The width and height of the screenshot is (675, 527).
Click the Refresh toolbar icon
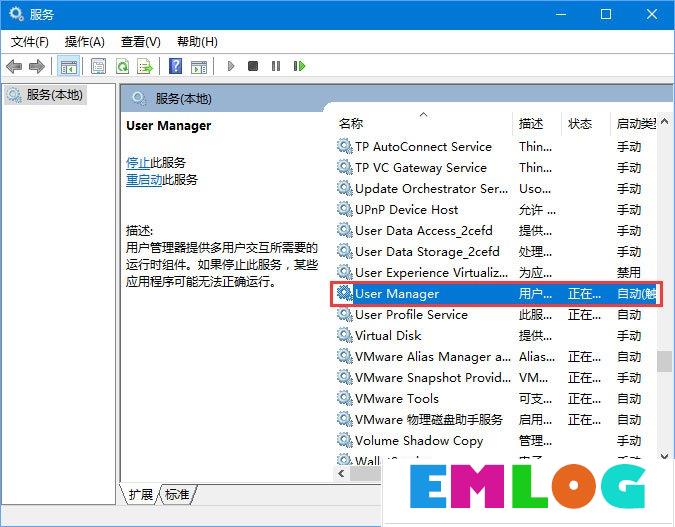tap(122, 66)
